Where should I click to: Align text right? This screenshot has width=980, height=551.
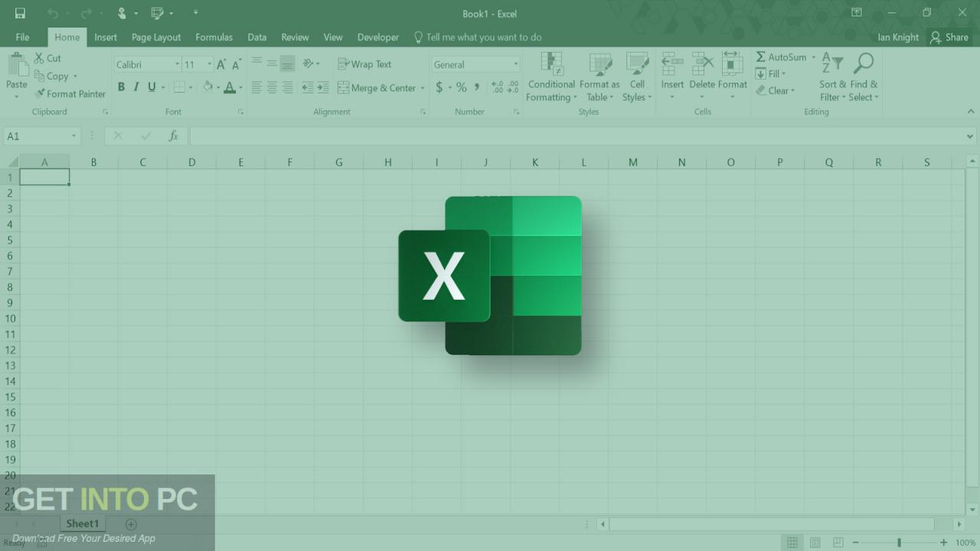pos(287,87)
